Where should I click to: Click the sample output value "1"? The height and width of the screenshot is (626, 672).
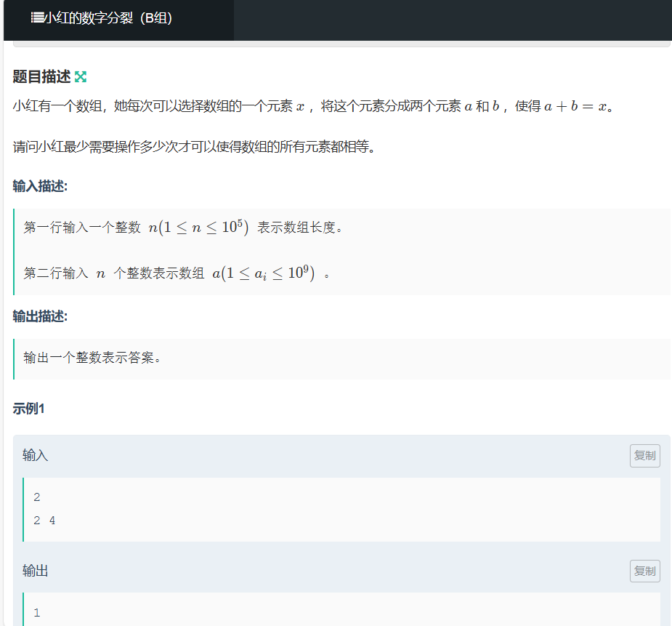point(37,613)
